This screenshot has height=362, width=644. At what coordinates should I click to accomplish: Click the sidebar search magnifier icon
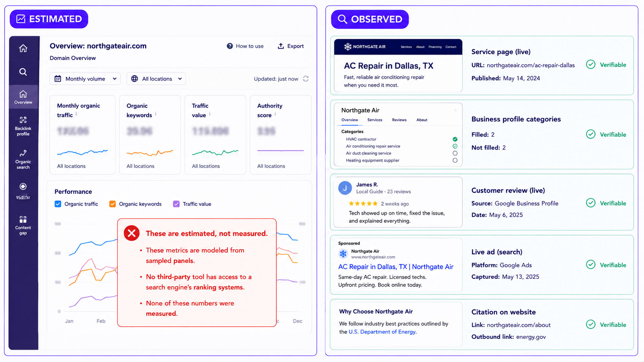23,72
